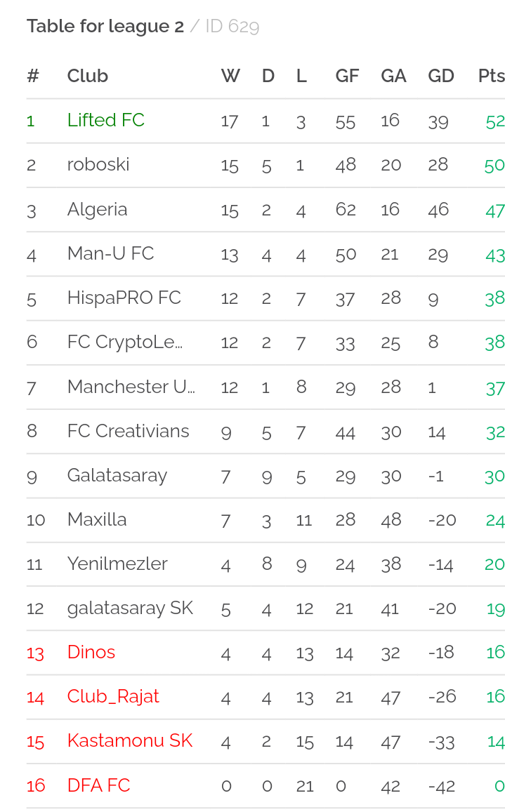Open the Lifted FC club link
505x812 pixels.
click(x=106, y=120)
